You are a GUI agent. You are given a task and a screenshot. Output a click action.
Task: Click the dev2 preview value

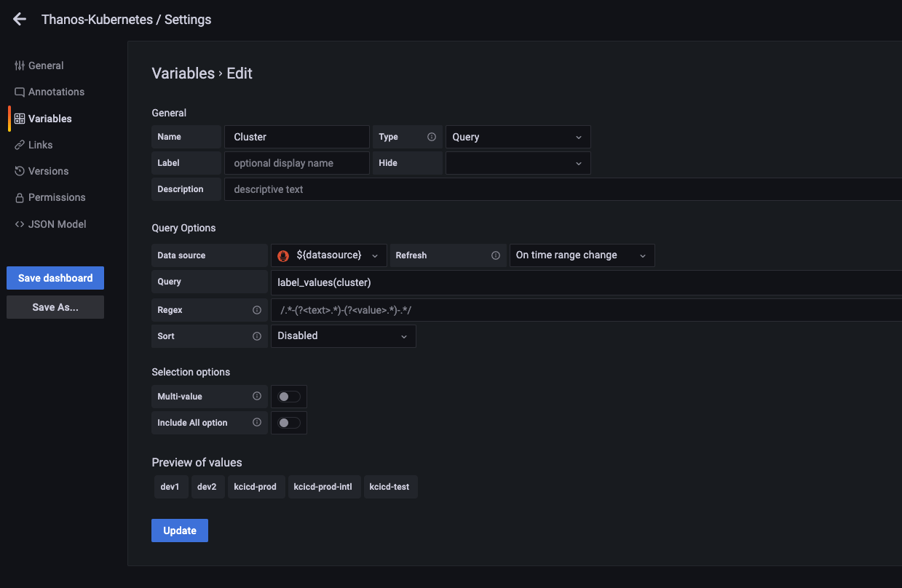pyautogui.click(x=207, y=487)
